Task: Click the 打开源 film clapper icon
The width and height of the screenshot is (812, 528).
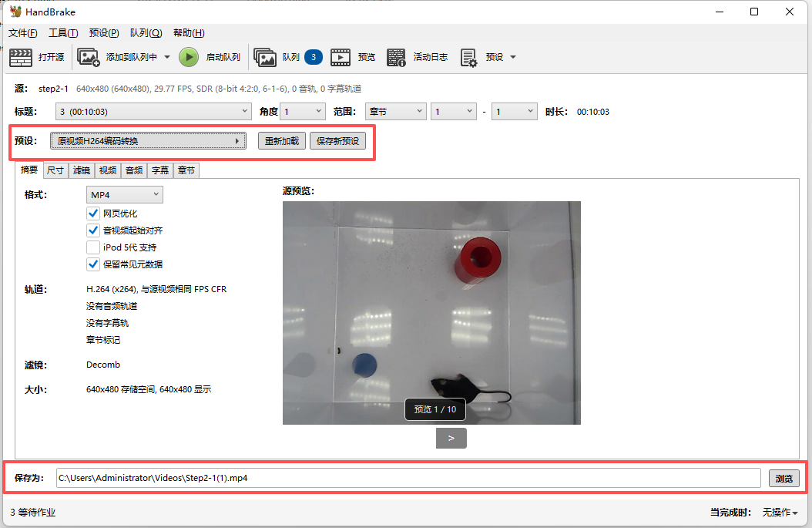Action: (21, 57)
